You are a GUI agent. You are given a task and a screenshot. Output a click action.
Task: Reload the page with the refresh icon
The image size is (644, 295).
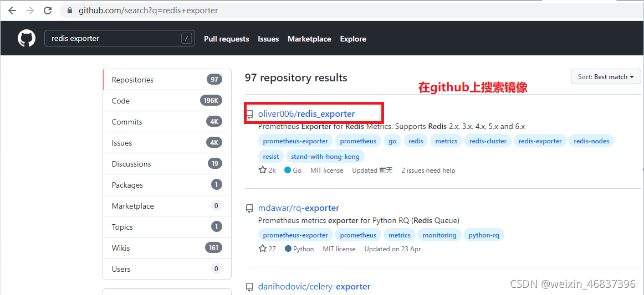pos(48,11)
